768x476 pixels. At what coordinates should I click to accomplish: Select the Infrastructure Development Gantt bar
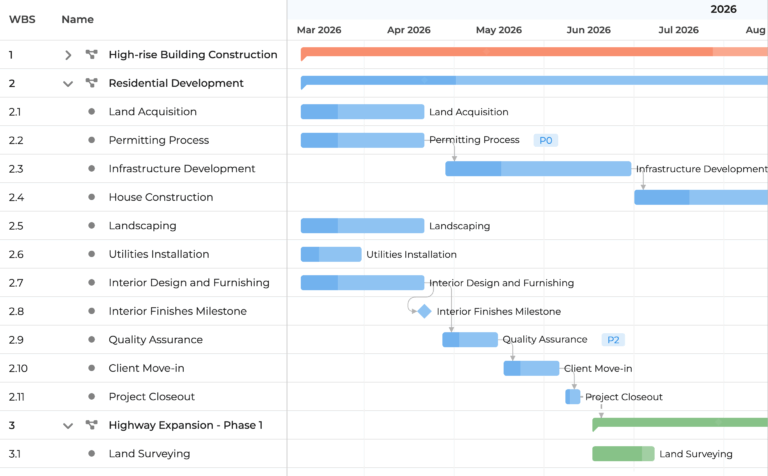click(x=538, y=169)
